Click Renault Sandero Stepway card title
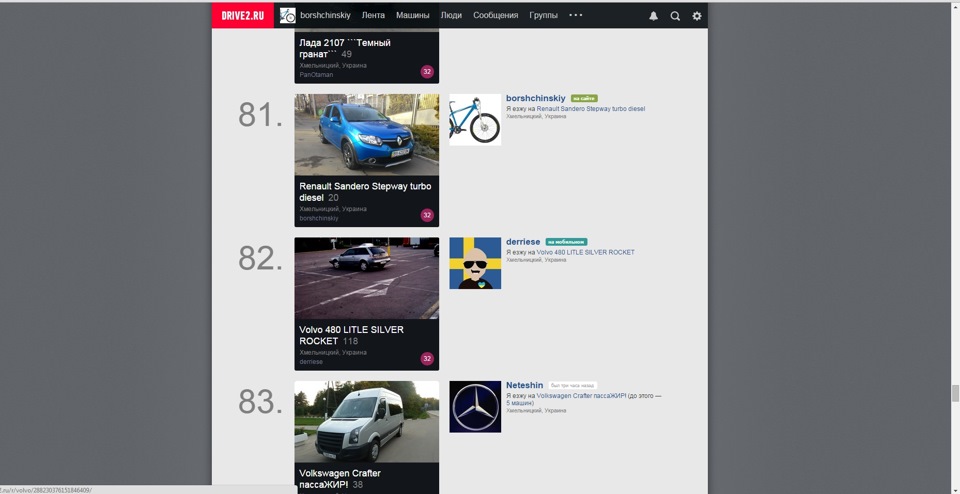960x494 pixels. pos(365,192)
